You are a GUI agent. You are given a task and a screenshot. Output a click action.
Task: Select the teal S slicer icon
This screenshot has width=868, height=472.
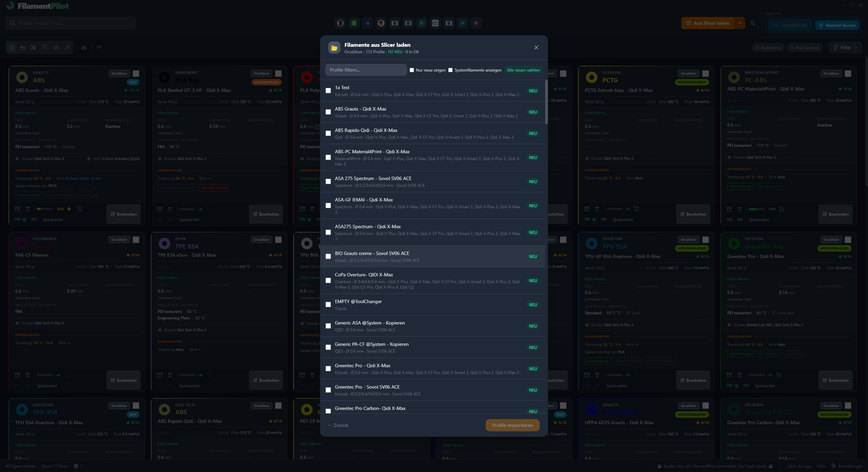(x=462, y=23)
